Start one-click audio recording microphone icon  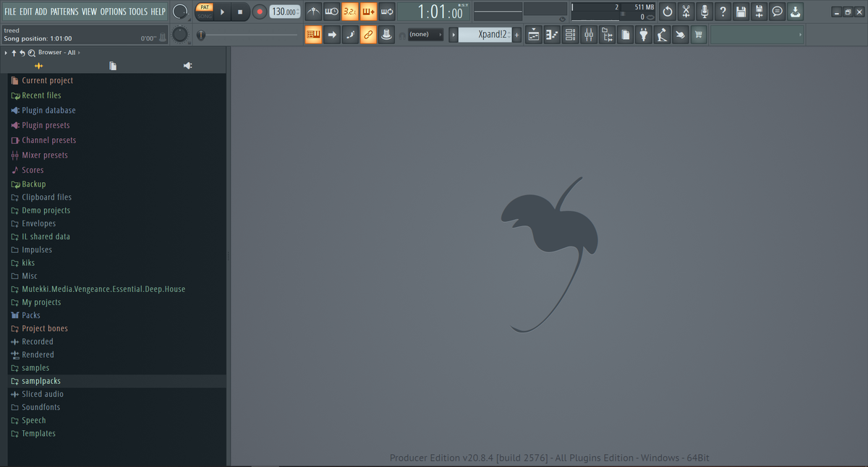(x=704, y=12)
